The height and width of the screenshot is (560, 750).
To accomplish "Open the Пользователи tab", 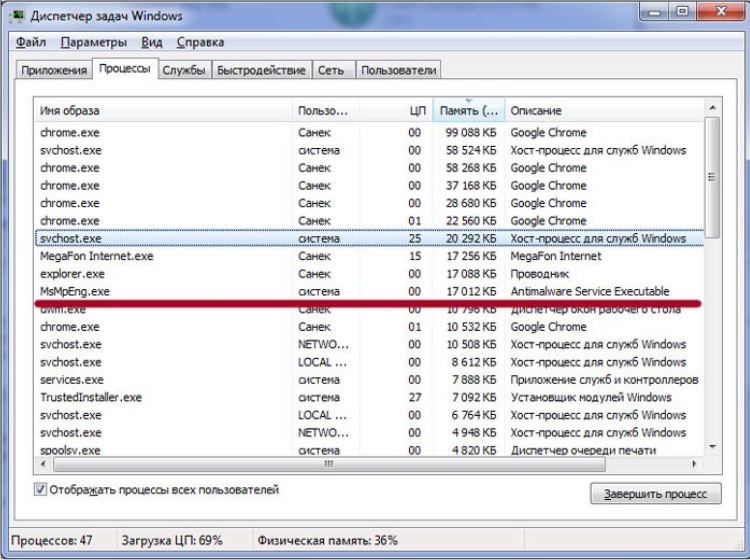I will pyautogui.click(x=398, y=70).
